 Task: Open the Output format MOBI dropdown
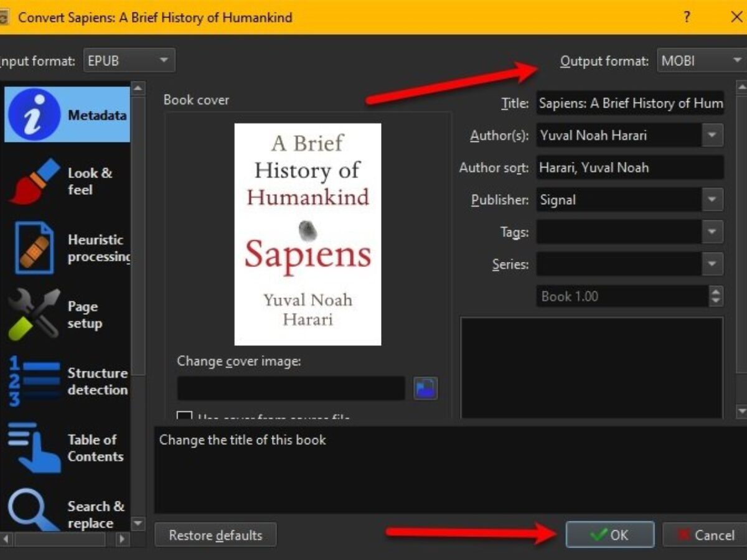pos(703,61)
